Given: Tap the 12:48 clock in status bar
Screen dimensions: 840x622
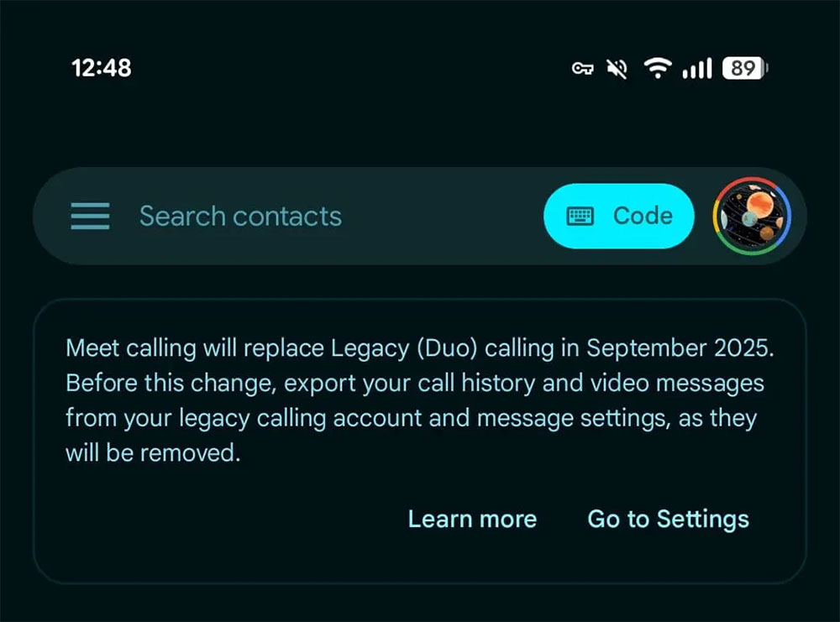Looking at the screenshot, I should point(102,68).
